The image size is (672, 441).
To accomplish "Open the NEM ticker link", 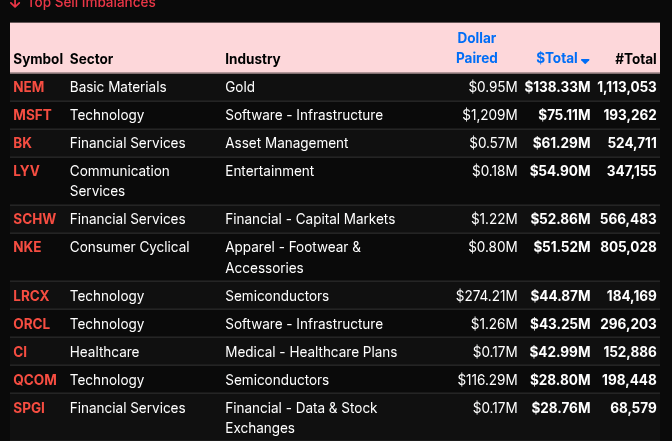I will (x=29, y=87).
